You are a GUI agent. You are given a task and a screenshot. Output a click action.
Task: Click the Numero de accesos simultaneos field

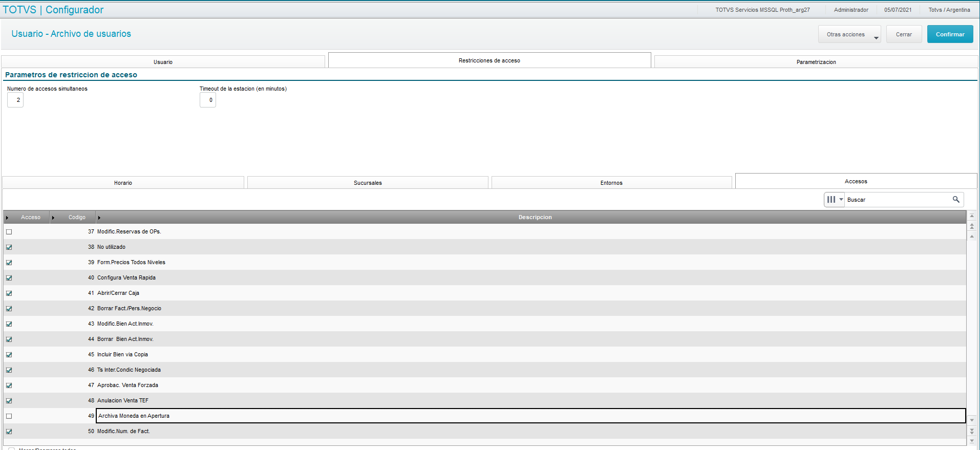tap(15, 100)
